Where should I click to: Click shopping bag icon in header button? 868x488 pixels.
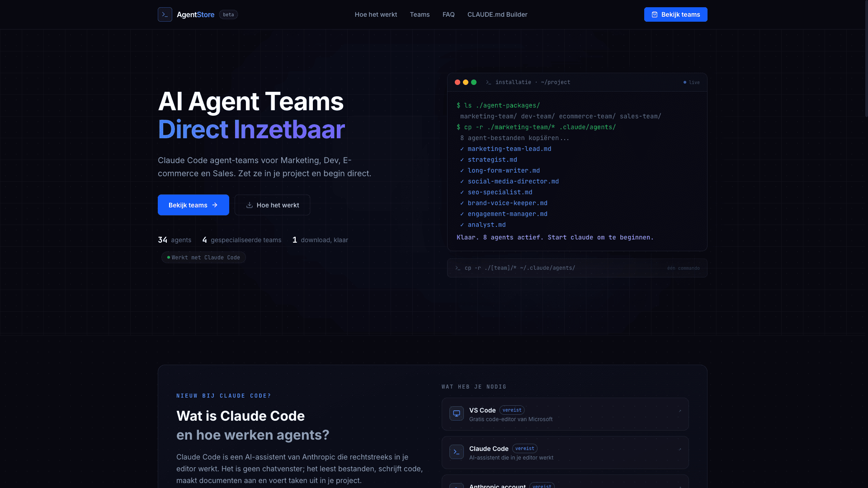coord(654,14)
